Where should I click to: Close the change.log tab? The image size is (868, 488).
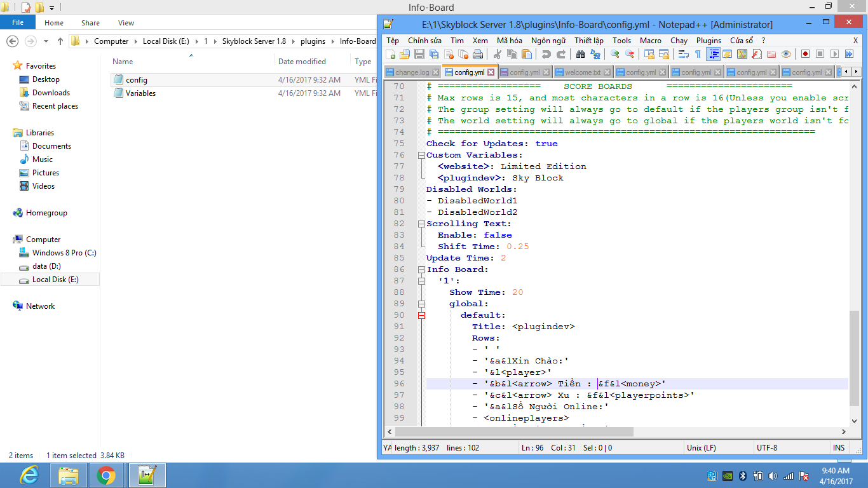436,72
